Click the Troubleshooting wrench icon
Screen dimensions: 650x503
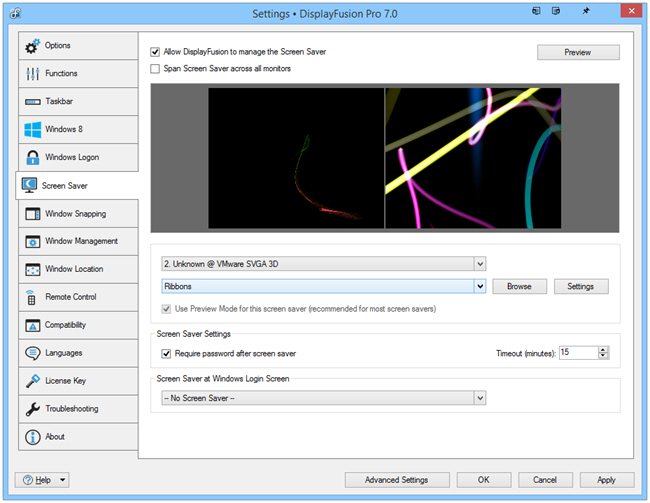point(33,409)
